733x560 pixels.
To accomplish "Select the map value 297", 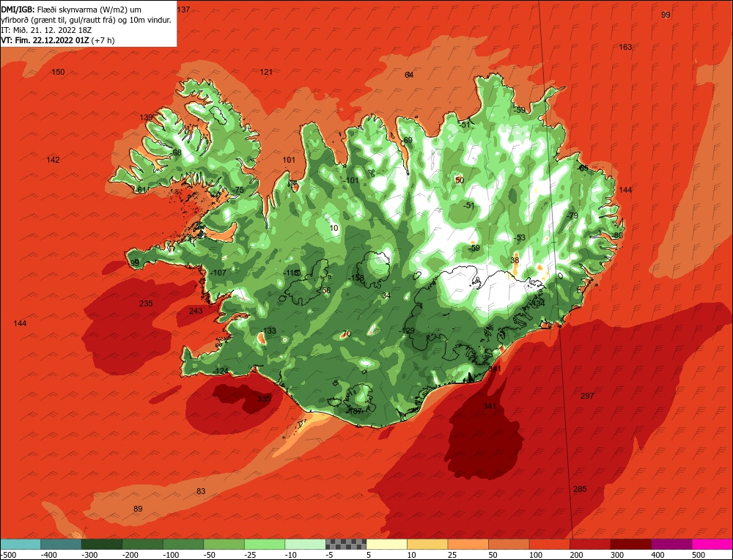I will [x=587, y=396].
